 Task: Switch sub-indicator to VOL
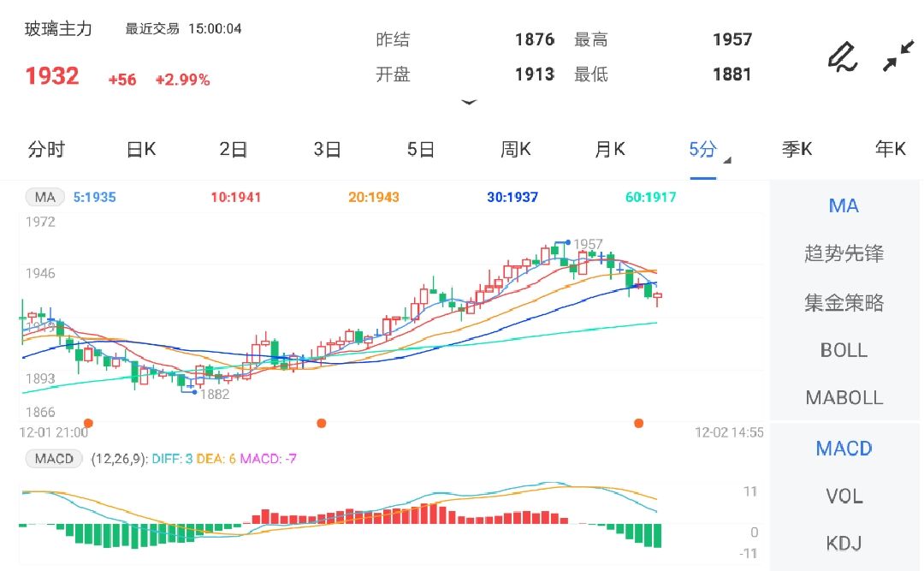point(844,497)
